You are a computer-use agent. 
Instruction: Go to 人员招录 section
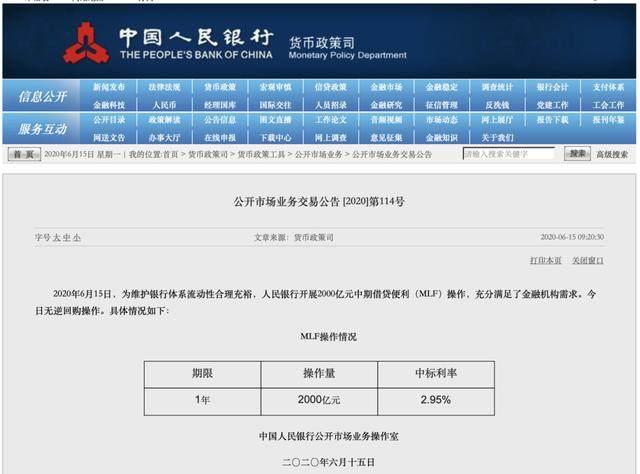coord(331,105)
